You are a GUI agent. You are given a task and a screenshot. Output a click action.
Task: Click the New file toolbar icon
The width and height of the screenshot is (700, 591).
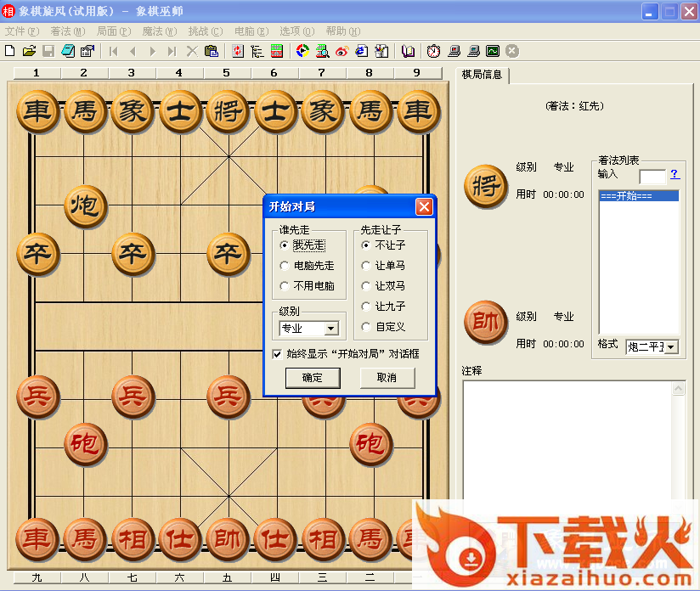pos(10,51)
